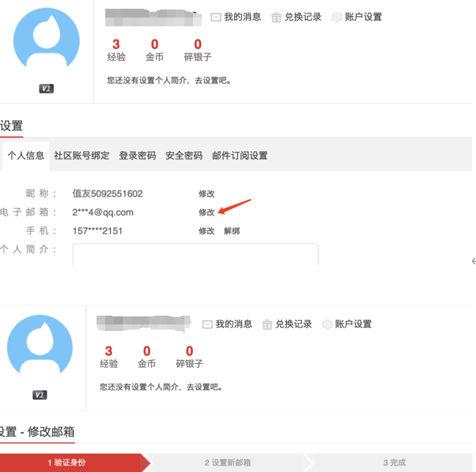Click the 经验 count 3 in top profile
Image resolution: width=476 pixels, height=472 pixels.
pos(116,45)
